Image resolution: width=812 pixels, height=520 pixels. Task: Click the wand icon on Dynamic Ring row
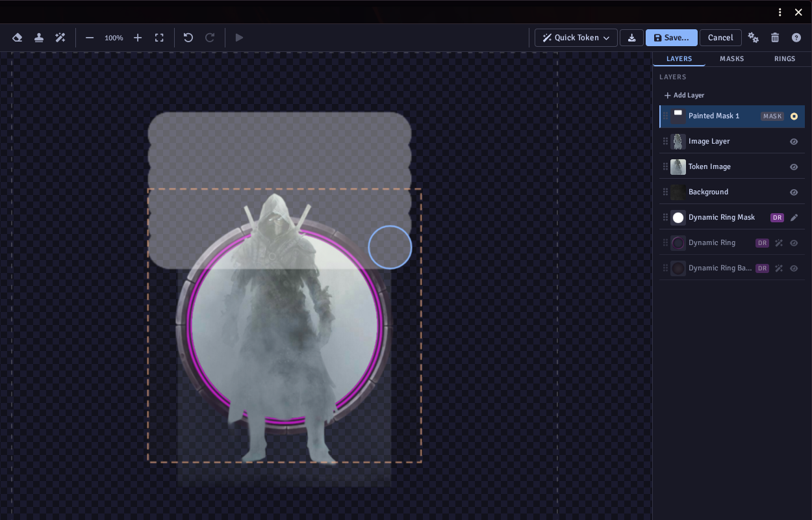tap(779, 243)
